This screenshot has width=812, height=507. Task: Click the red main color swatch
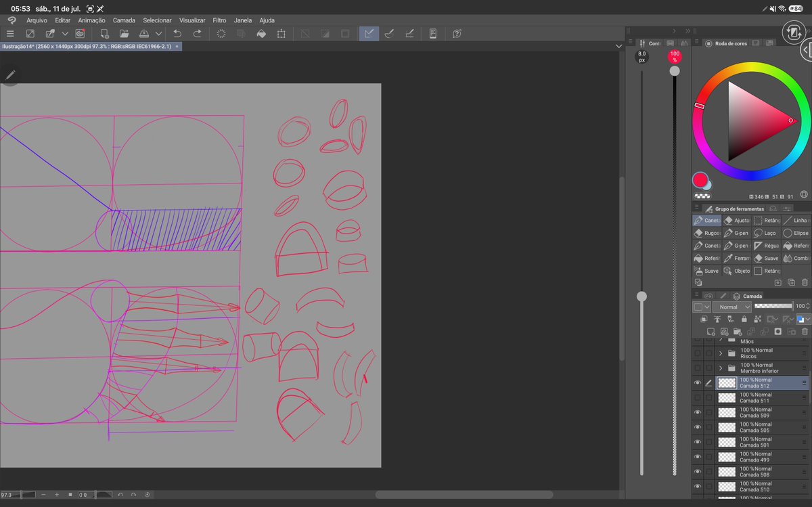click(x=700, y=180)
